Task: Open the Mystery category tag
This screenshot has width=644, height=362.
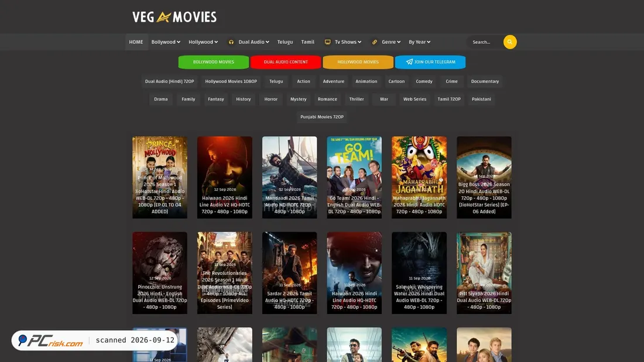Action: tap(298, 99)
